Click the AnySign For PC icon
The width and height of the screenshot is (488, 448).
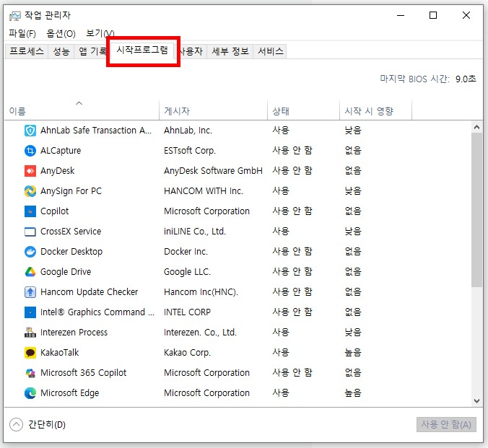[30, 191]
